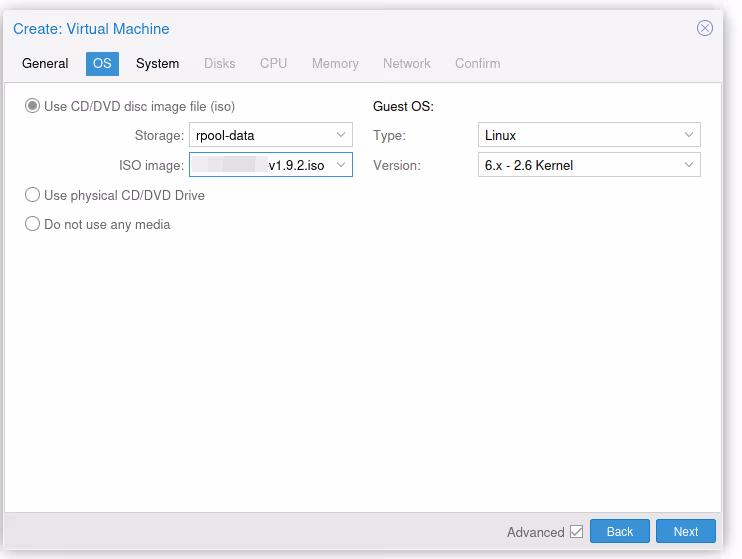Viewport: 742px width, 559px height.
Task: Click the Next button
Action: click(x=685, y=532)
